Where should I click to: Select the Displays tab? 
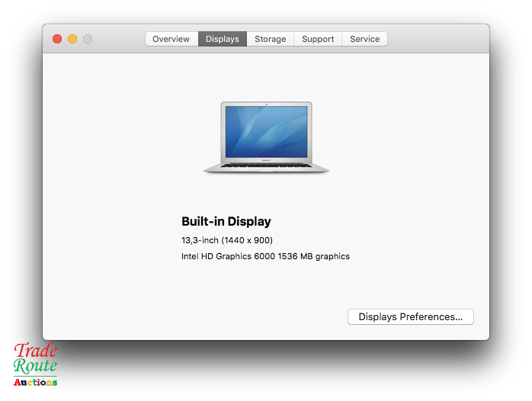(223, 39)
